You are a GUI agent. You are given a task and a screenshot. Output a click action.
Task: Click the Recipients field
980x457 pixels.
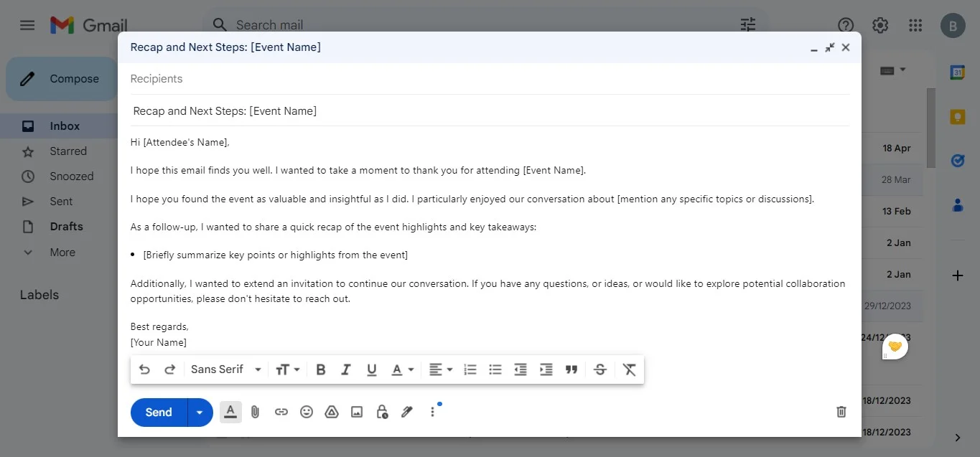pyautogui.click(x=287, y=79)
